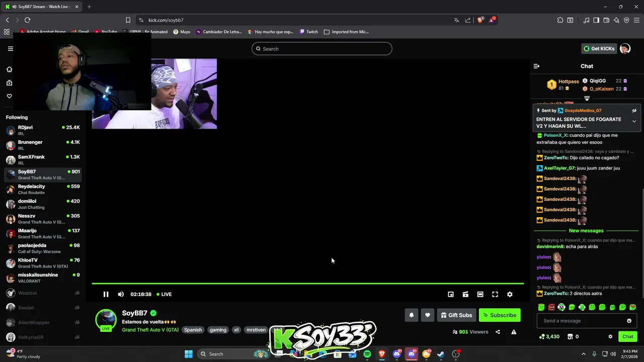The width and height of the screenshot is (644, 362).
Task: Open Browse icon in sidebar
Action: pos(9,83)
